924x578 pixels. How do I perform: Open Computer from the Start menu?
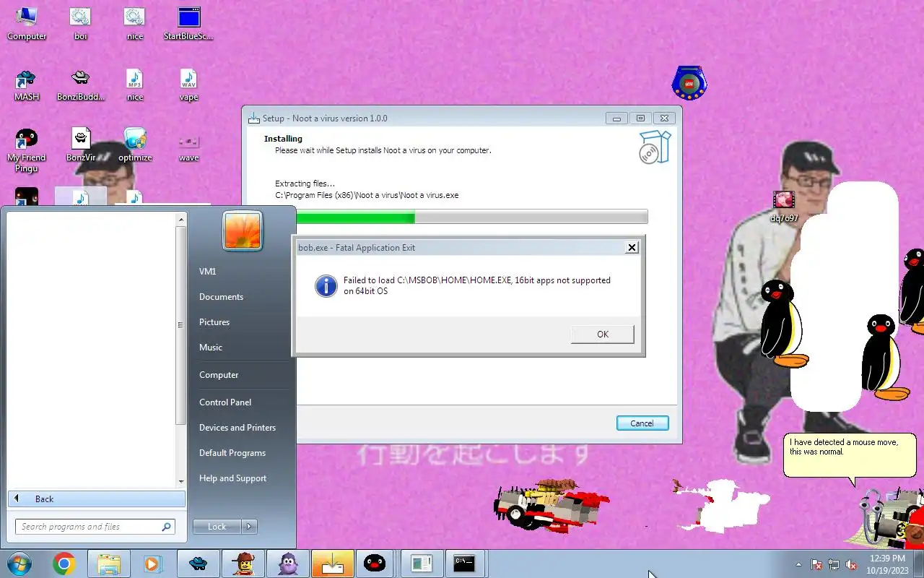tap(219, 375)
